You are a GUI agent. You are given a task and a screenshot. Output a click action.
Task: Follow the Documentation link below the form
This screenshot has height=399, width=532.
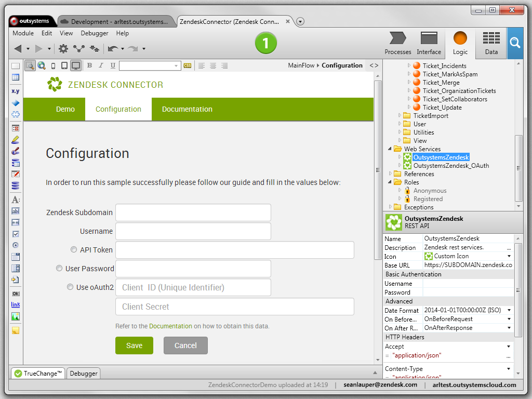click(x=170, y=326)
